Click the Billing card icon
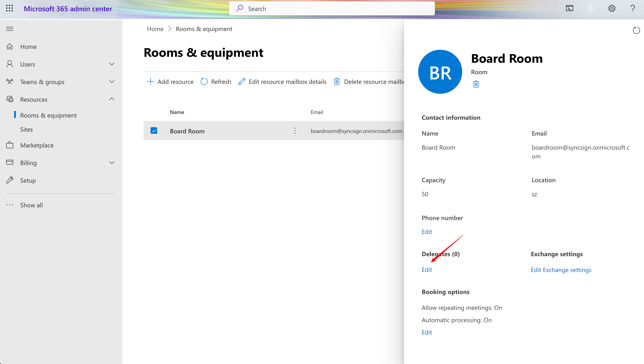The width and height of the screenshot is (644, 364). click(9, 162)
